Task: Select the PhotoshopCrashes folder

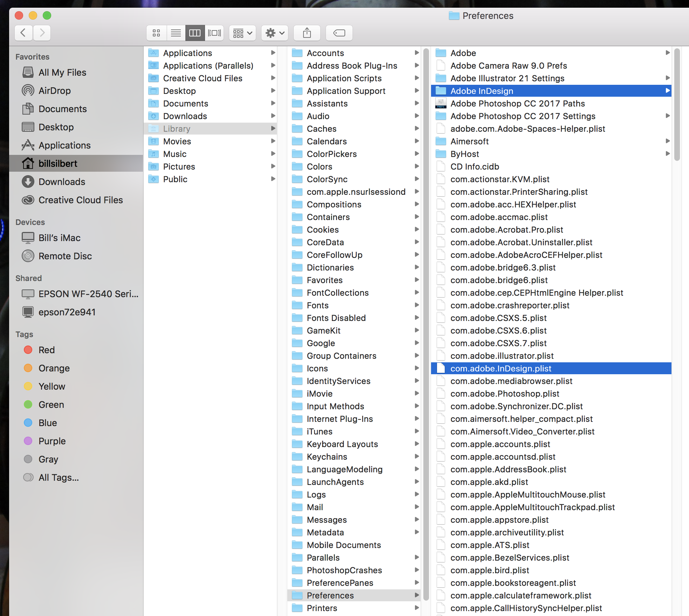Action: (x=354, y=570)
